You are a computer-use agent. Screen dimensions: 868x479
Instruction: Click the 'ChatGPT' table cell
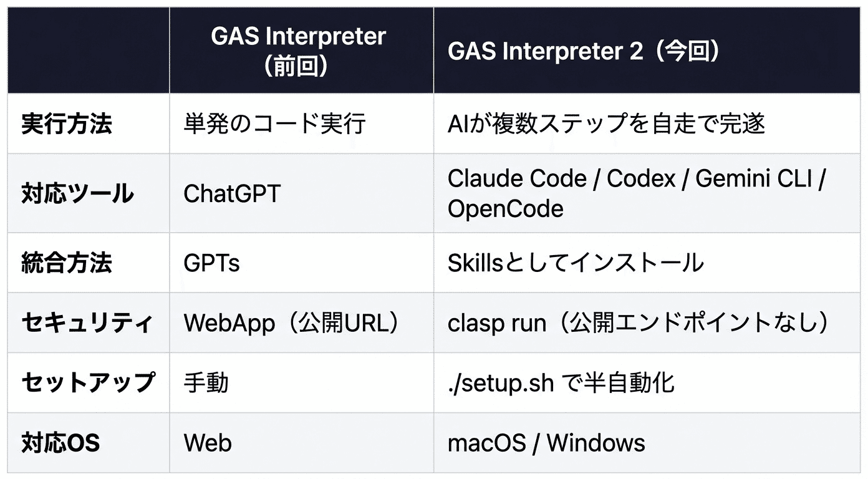coord(232,194)
